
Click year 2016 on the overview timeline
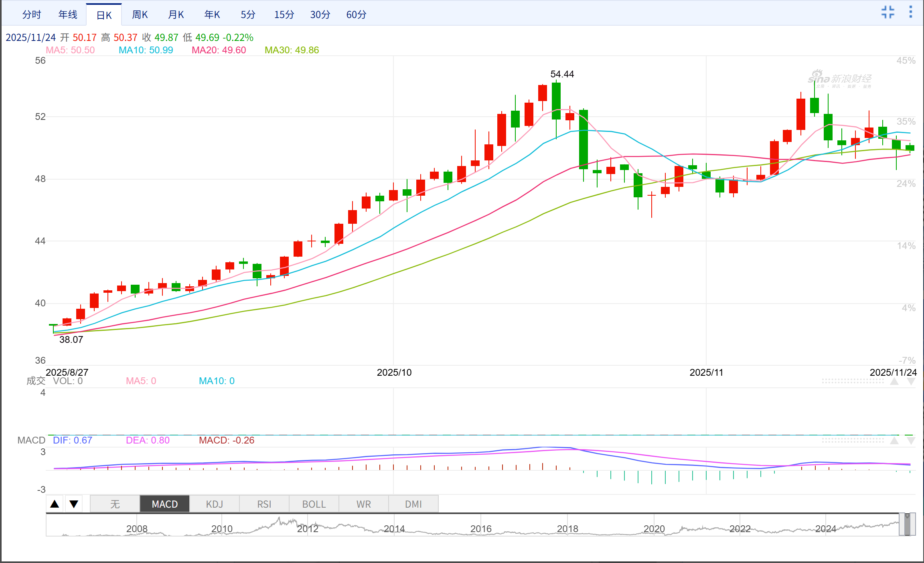point(480,529)
